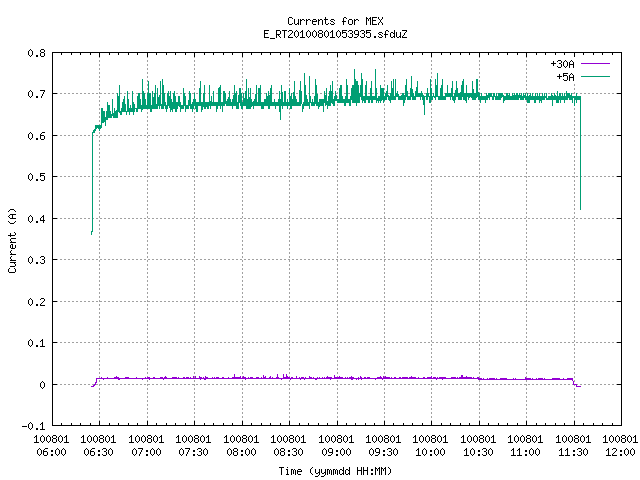Click the 10:00 time tick label
This screenshot has width=640, height=480.
[x=430, y=452]
